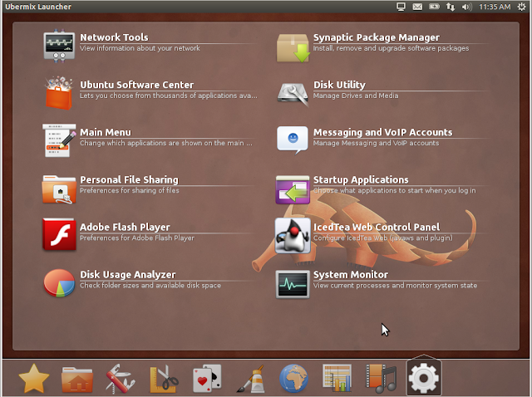Select the scissors and ruler category
532x397 pixels.
[165, 379]
